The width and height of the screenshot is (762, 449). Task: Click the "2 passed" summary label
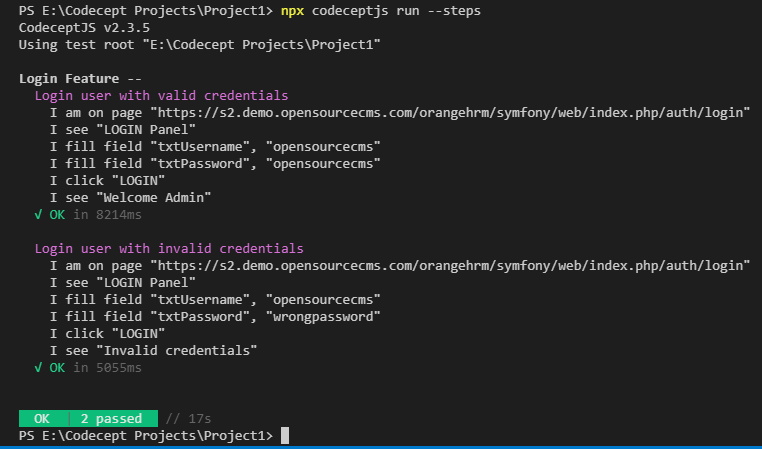click(x=112, y=418)
